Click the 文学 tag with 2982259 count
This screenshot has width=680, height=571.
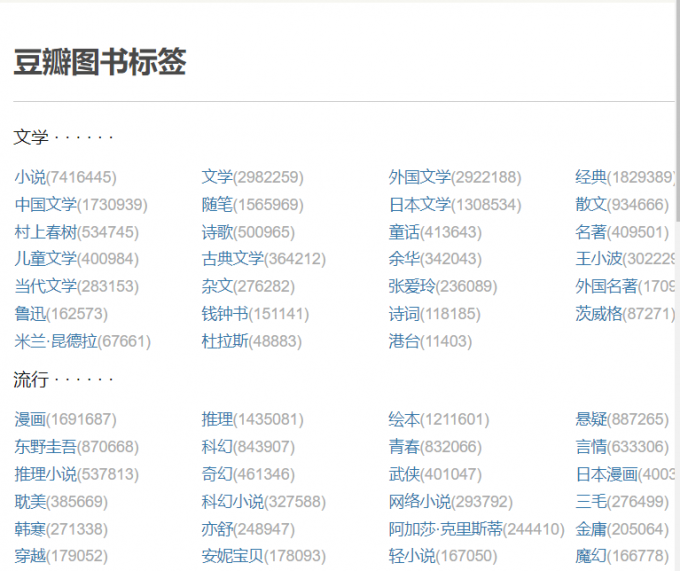[x=217, y=177]
